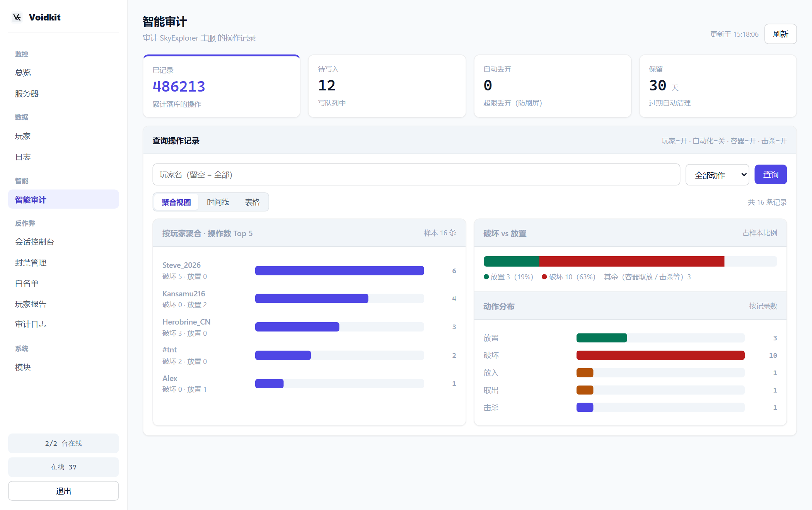The width and height of the screenshot is (812, 510).
Task: Go to 服务器 in the sidebar
Action: pyautogui.click(x=63, y=94)
